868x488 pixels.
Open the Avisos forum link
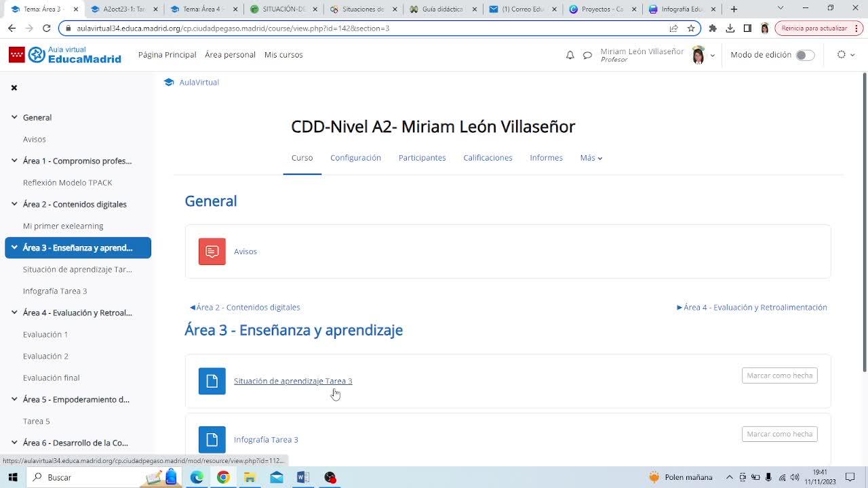pyautogui.click(x=245, y=251)
